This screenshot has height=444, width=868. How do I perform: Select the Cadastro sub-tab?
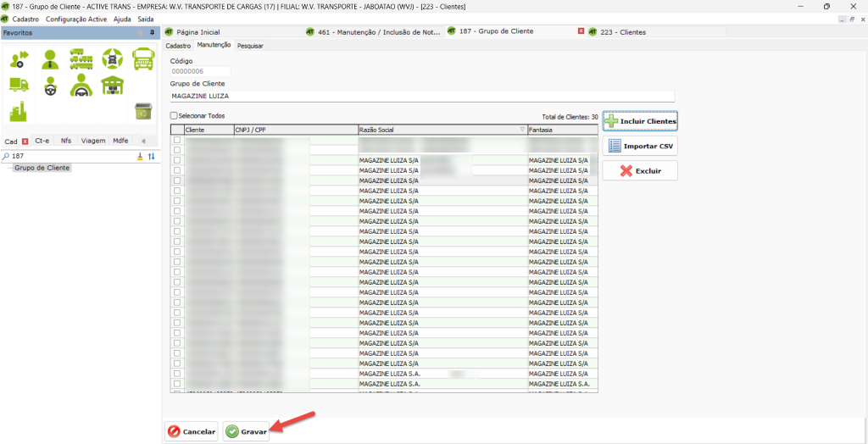(178, 46)
